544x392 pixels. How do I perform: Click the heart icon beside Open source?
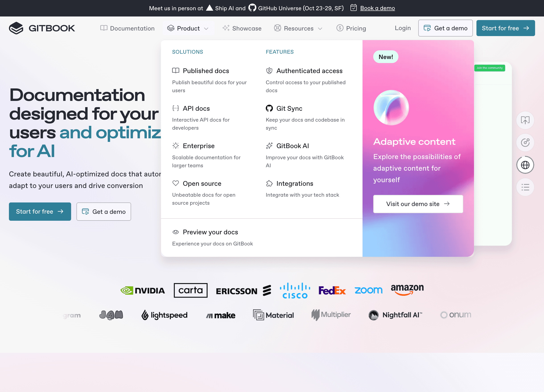176,183
